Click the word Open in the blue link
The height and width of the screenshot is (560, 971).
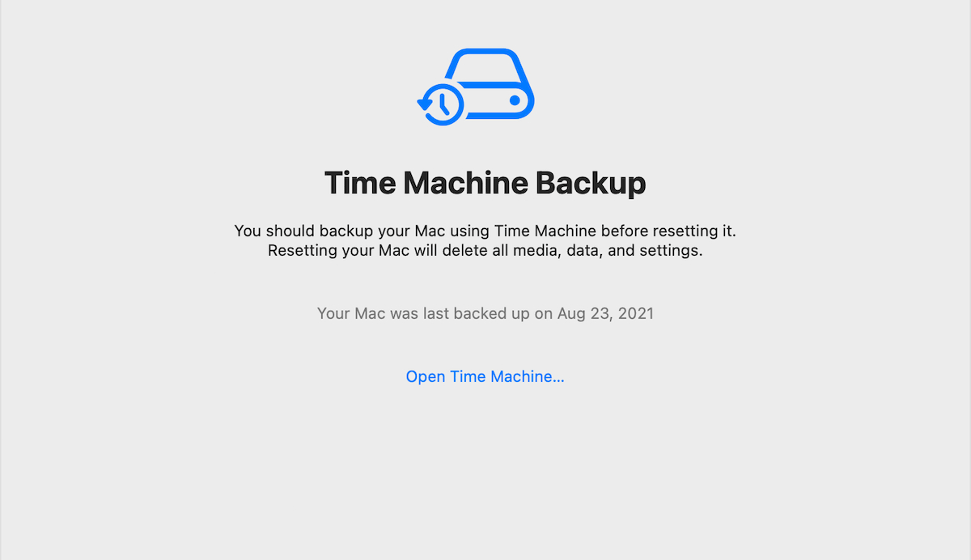[426, 377]
